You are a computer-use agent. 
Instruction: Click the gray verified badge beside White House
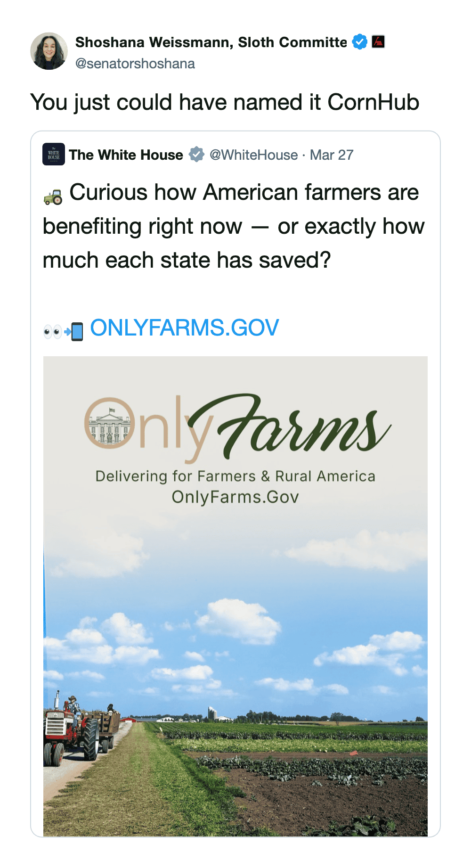point(196,155)
